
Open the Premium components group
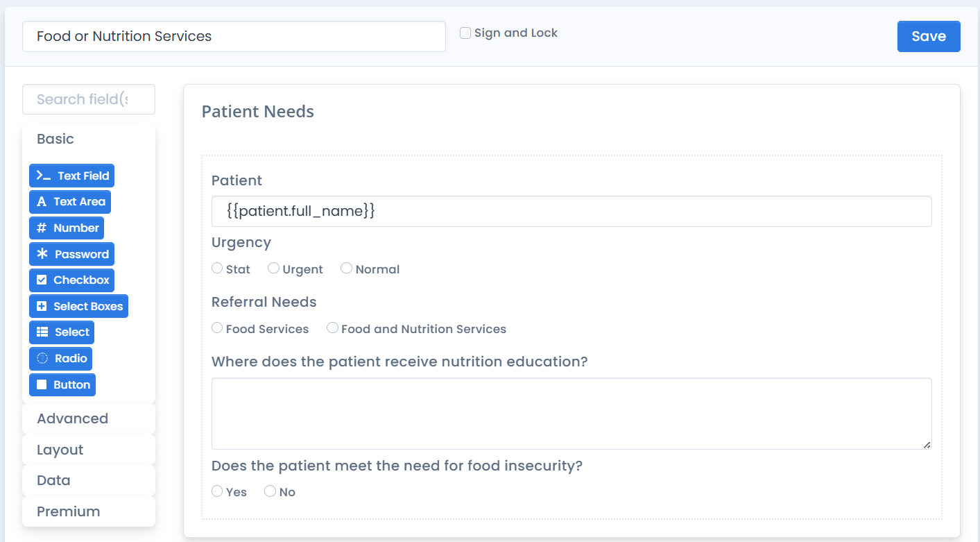point(88,511)
